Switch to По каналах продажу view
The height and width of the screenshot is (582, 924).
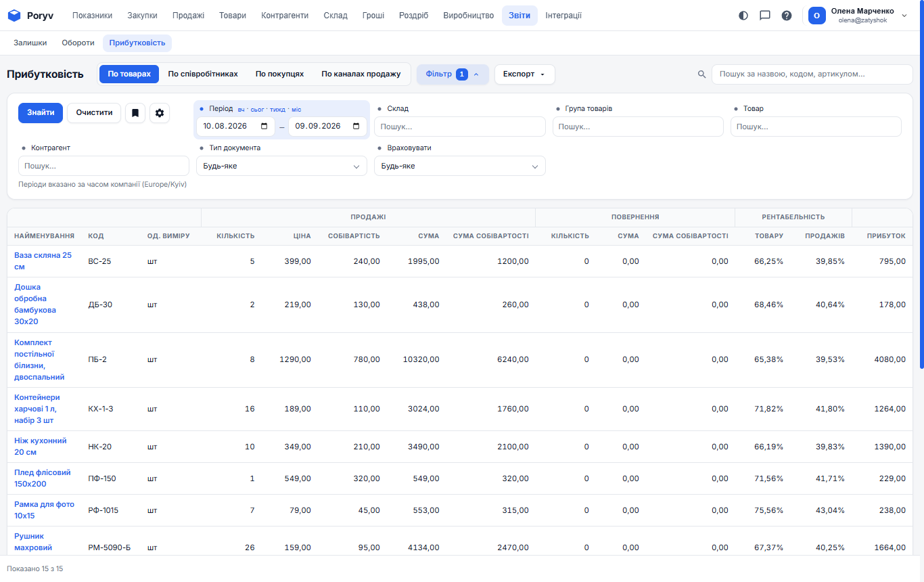[361, 74]
